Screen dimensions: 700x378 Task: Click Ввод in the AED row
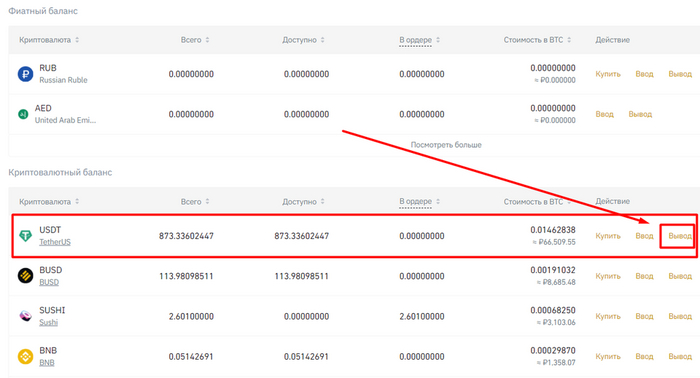(604, 114)
